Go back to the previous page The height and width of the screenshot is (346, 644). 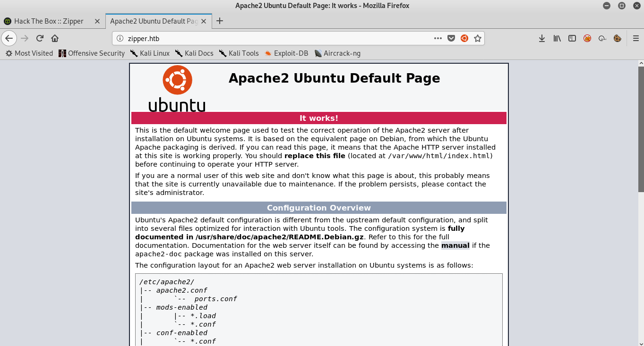point(9,38)
